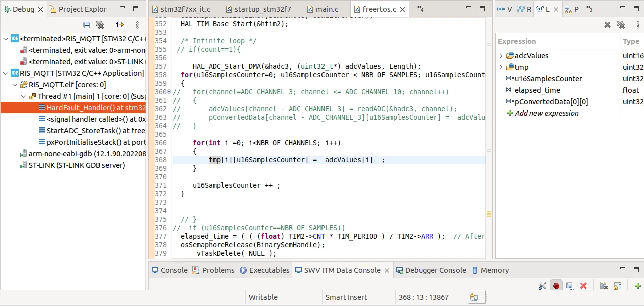Collapse Thread #1 main node
The width and height of the screenshot is (644, 306).
tap(24, 96)
